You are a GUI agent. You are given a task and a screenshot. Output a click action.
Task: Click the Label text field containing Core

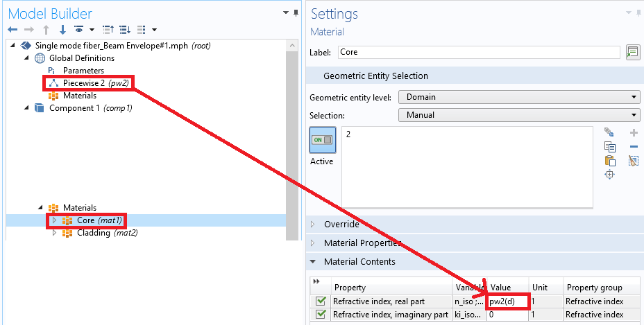[479, 52]
